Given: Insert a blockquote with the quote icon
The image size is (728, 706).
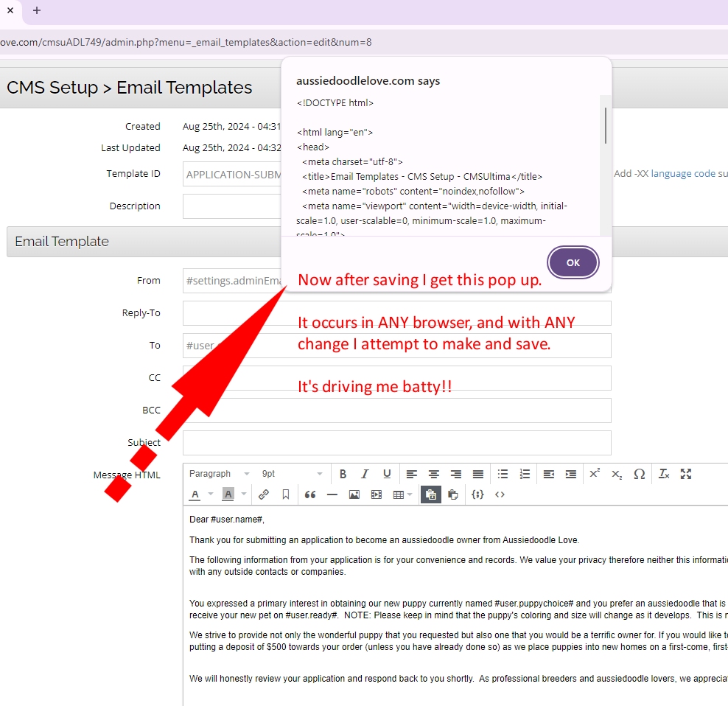Looking at the screenshot, I should [x=310, y=494].
